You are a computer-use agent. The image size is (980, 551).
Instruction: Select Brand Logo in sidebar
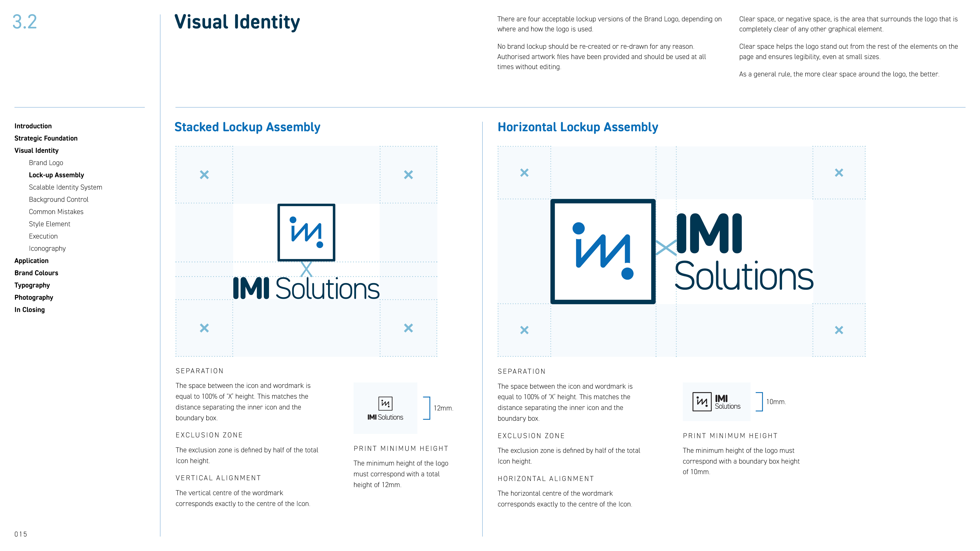(46, 163)
